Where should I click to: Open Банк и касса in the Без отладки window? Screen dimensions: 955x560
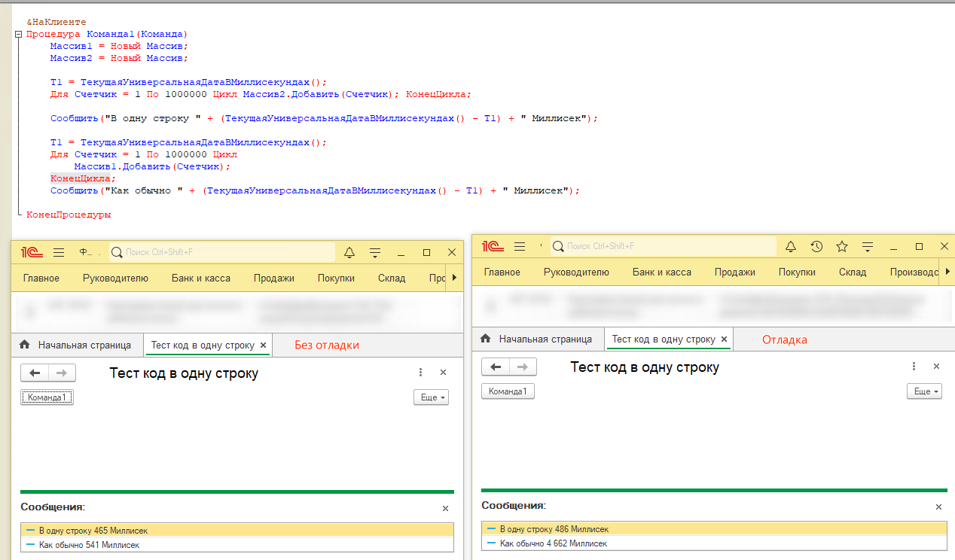(x=200, y=278)
